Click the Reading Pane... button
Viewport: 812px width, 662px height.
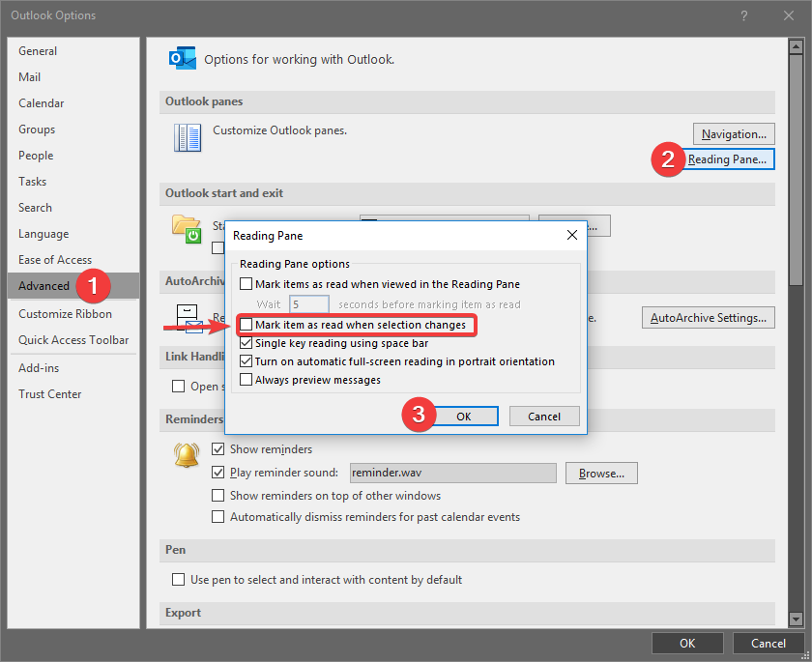[727, 158]
